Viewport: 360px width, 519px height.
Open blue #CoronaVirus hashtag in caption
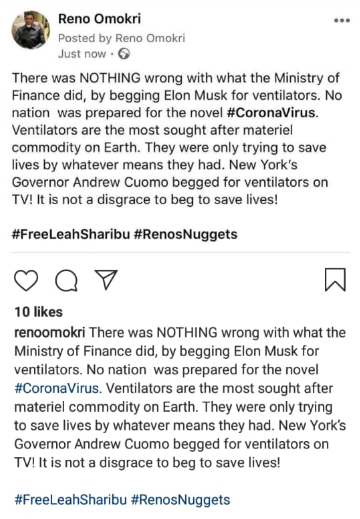click(x=57, y=388)
